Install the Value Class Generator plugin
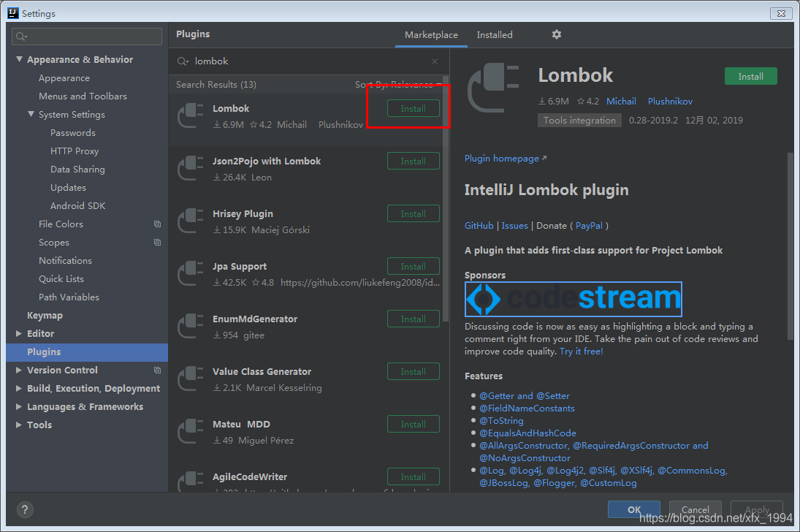 414,371
